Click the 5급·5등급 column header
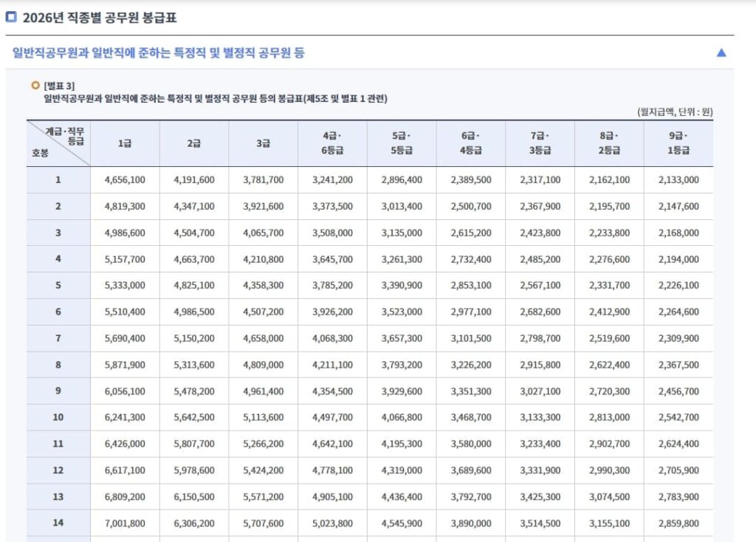Image resolution: width=756 pixels, height=542 pixels. click(402, 143)
